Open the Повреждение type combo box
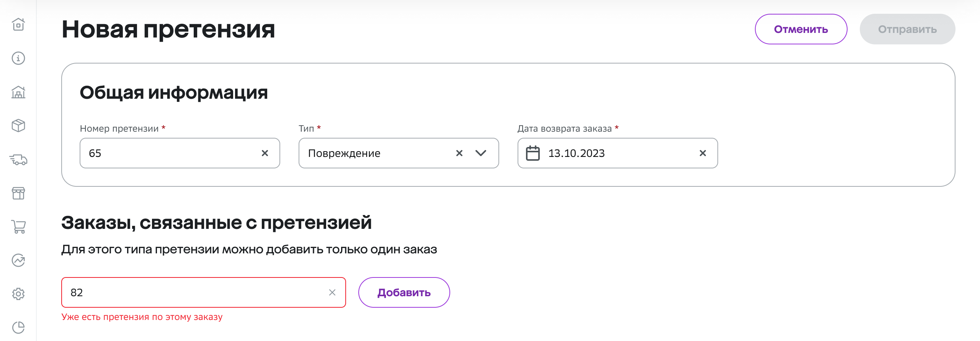 (399, 153)
